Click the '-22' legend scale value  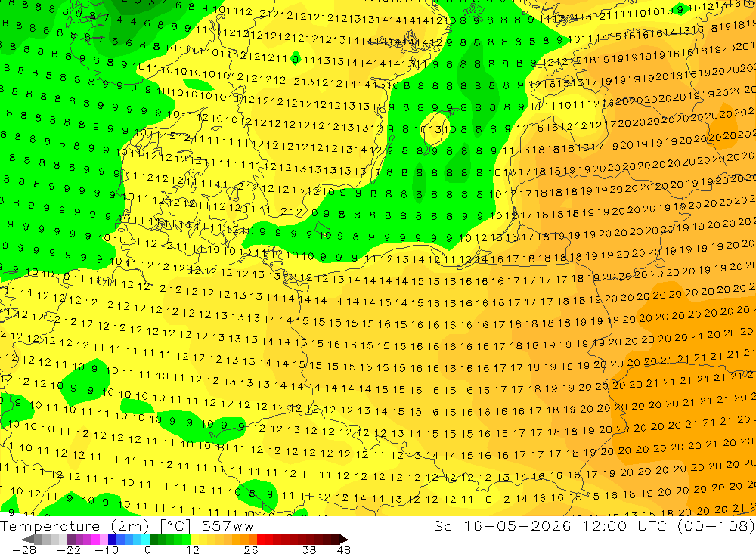[x=69, y=549]
